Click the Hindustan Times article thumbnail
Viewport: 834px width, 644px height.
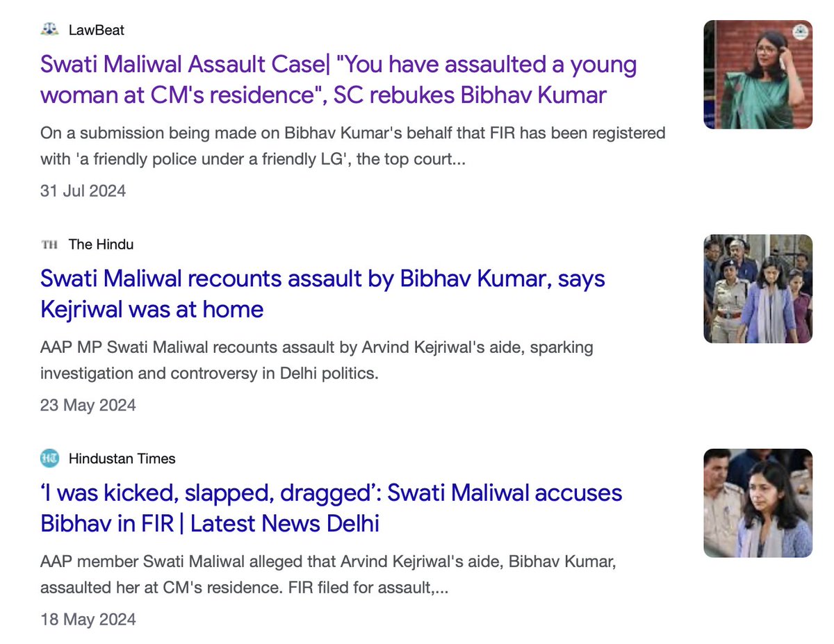click(x=758, y=503)
